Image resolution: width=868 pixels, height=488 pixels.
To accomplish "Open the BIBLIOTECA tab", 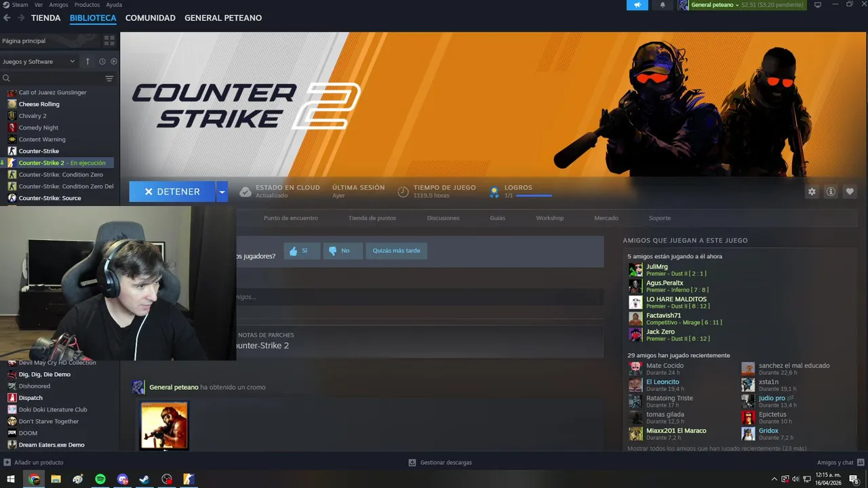I will 93,18.
